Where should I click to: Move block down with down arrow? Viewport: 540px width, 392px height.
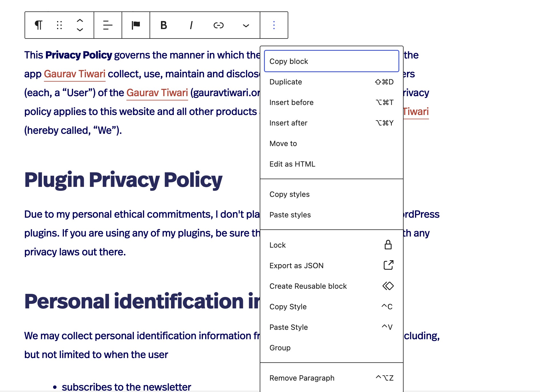point(80,30)
